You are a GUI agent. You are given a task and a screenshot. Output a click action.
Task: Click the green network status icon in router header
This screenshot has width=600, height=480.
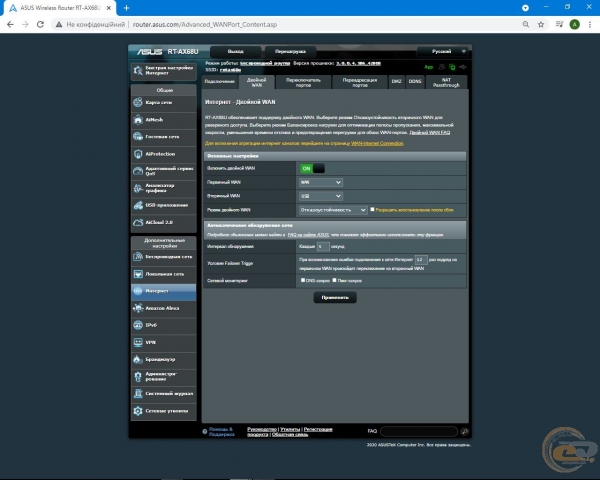coord(452,67)
